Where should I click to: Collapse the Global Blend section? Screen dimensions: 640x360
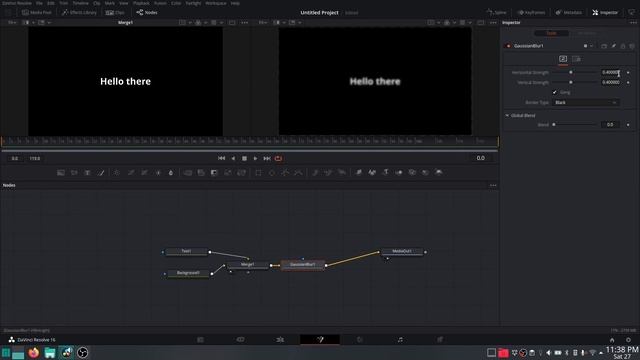[x=507, y=116]
